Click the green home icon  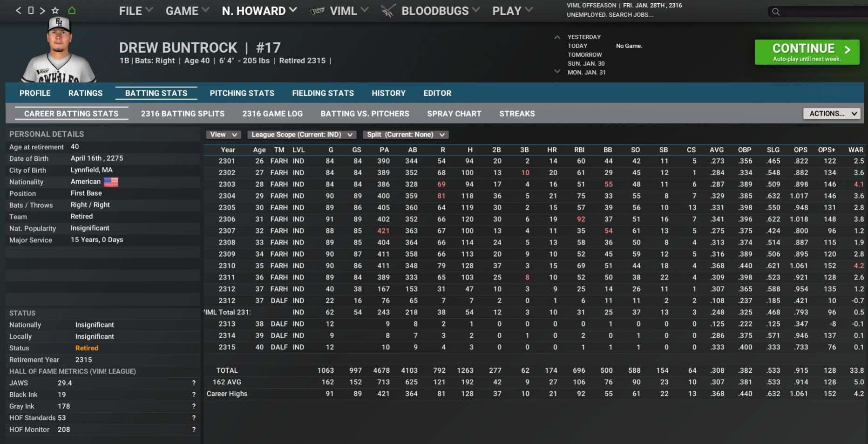(x=72, y=10)
